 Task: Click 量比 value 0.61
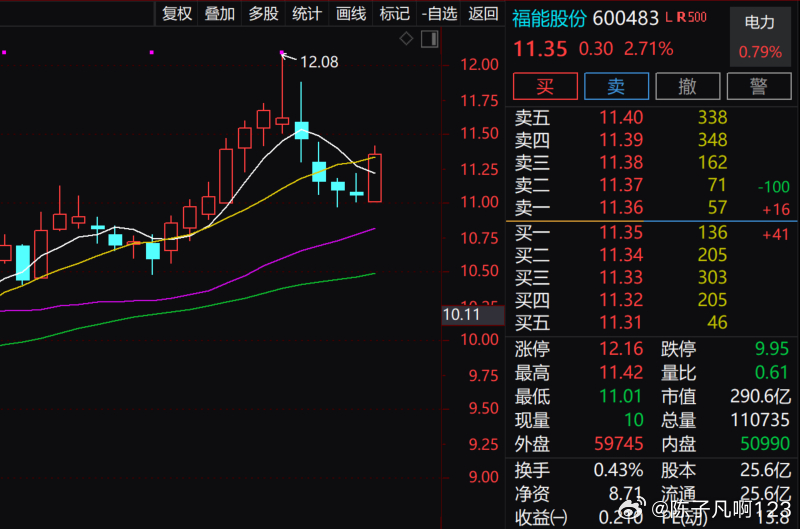(x=772, y=373)
